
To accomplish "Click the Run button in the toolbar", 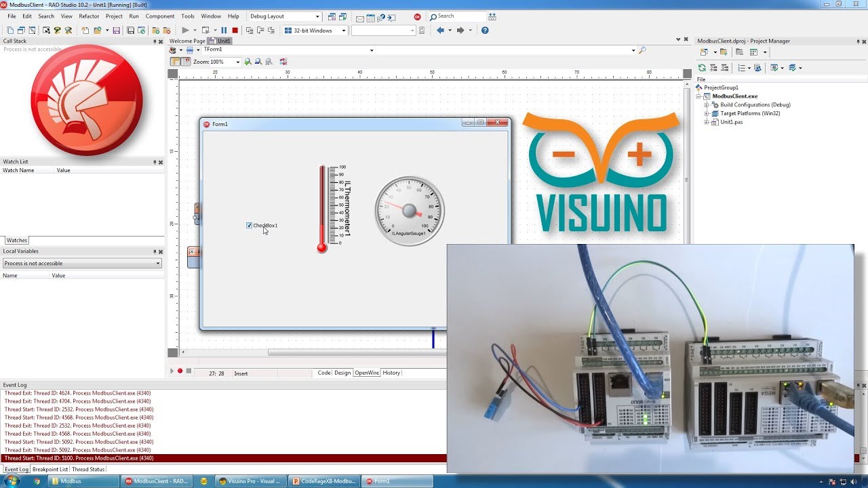I will click(x=185, y=30).
